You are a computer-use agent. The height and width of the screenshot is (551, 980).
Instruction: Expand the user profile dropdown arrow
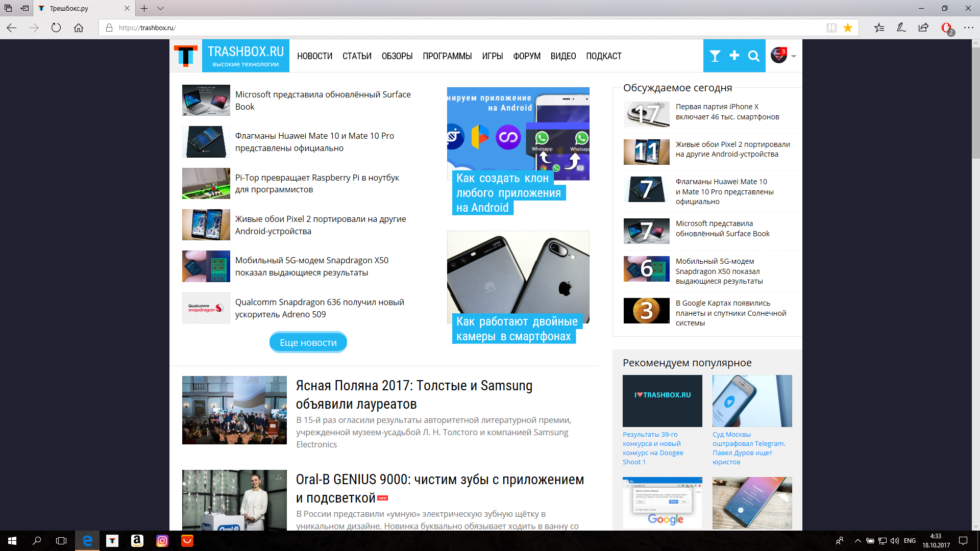coord(794,56)
